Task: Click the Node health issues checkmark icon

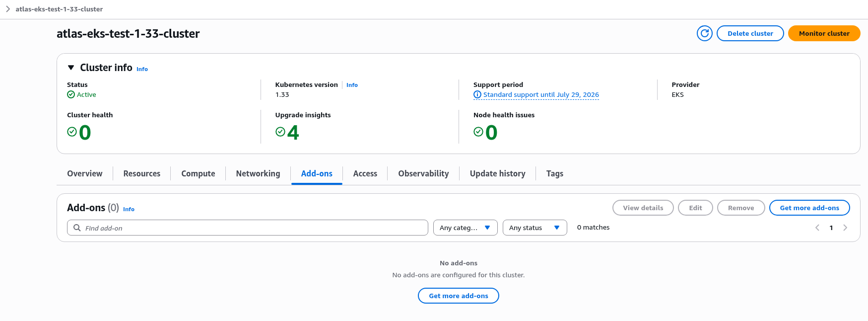Action: click(478, 132)
